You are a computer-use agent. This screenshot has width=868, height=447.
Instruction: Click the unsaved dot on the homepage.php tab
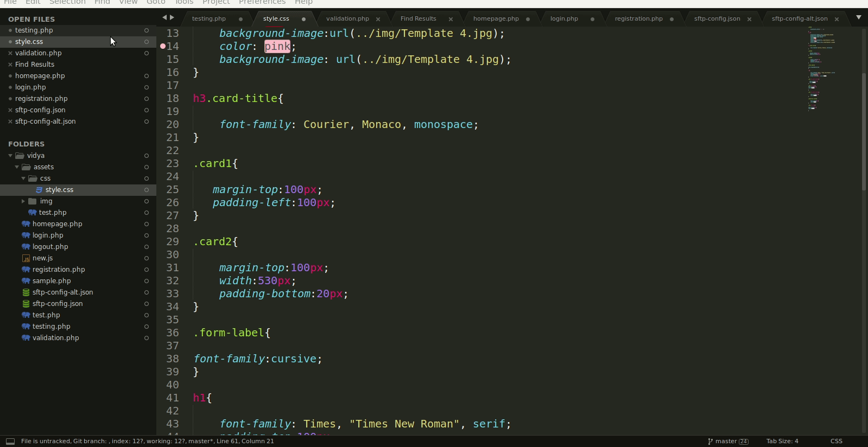[528, 19]
